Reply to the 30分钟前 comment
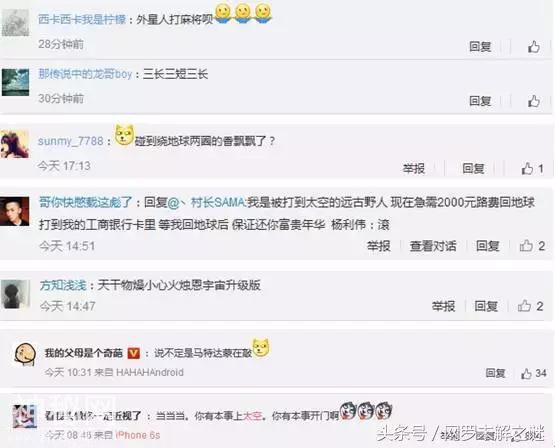The width and height of the screenshot is (555, 448). coord(480,101)
